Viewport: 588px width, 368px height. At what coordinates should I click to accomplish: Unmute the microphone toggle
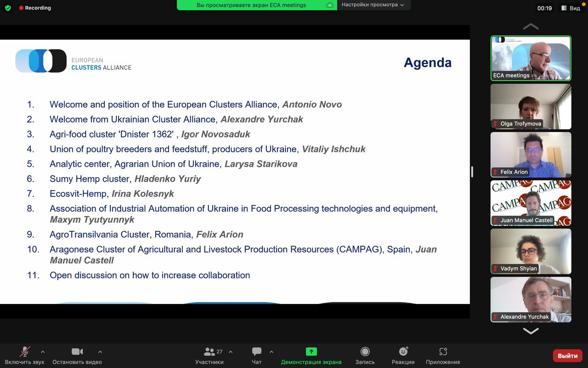[x=25, y=352]
